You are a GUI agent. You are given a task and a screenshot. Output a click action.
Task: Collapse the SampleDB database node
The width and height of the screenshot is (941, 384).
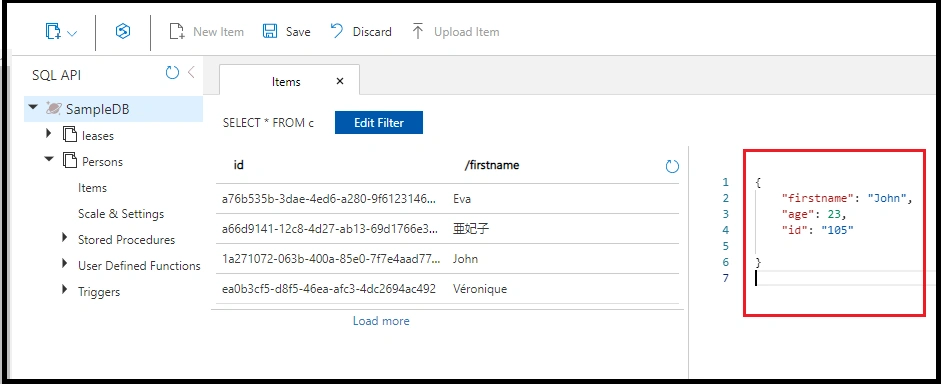(33, 108)
